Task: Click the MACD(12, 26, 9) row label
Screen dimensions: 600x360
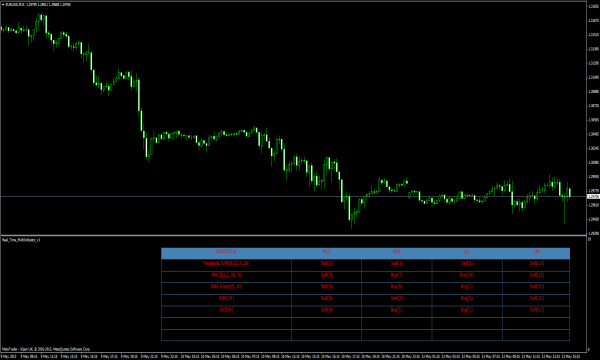Action: [226, 275]
